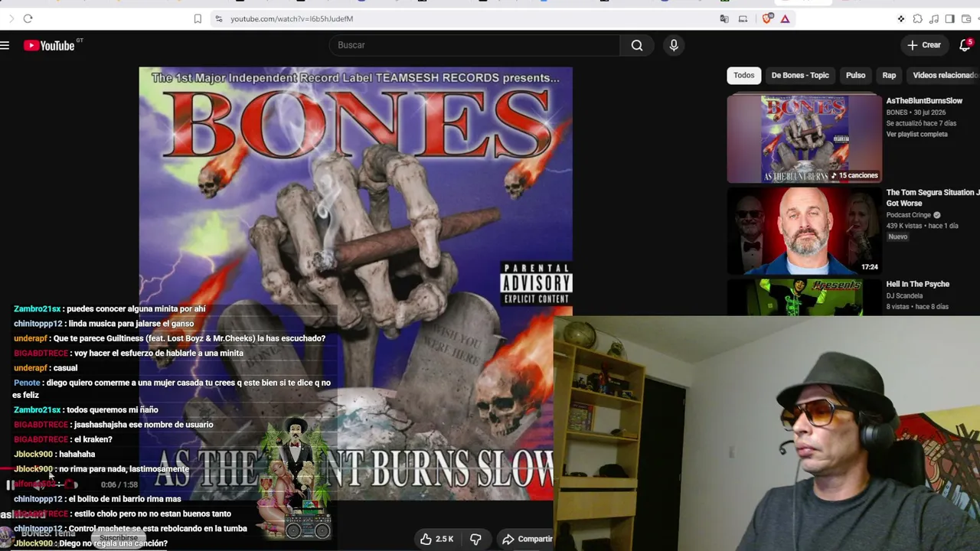Click the '17:24' duration badge

[869, 267]
